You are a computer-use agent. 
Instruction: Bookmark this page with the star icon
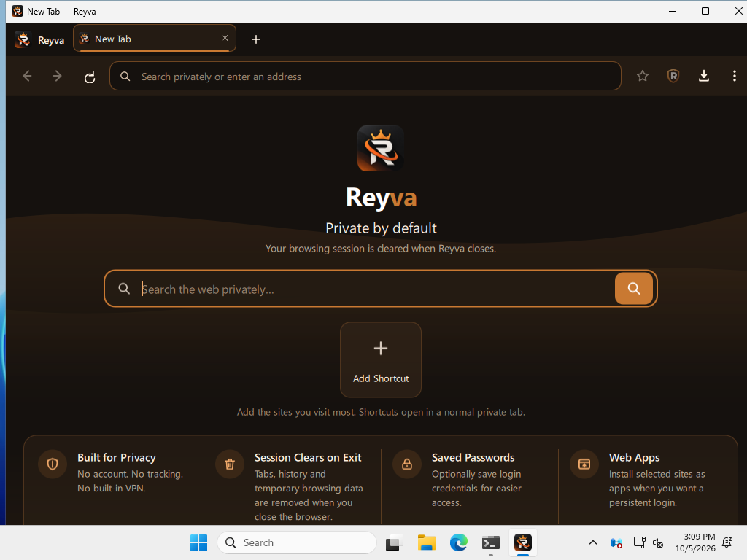point(643,76)
